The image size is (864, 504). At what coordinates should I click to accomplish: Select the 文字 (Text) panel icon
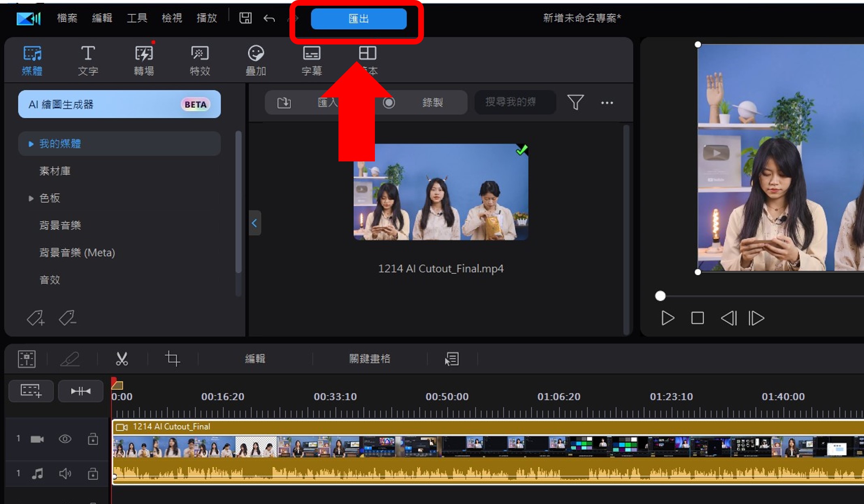click(87, 60)
